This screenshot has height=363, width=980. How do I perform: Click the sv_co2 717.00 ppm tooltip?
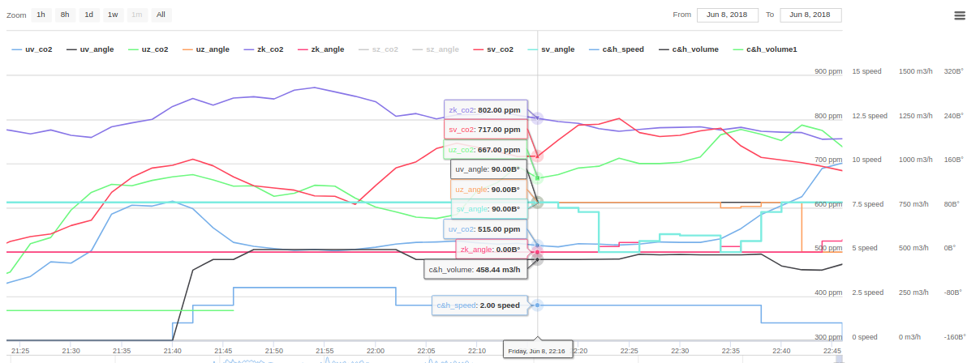485,130
